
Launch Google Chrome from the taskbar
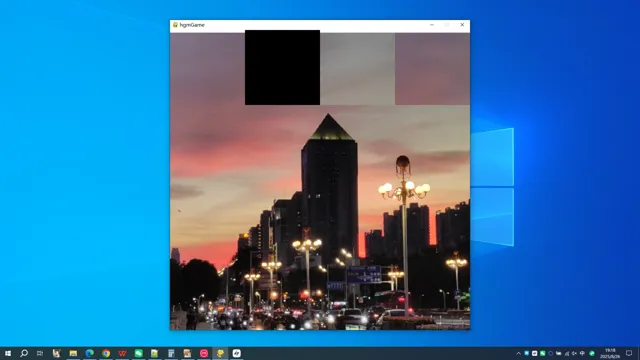106,353
